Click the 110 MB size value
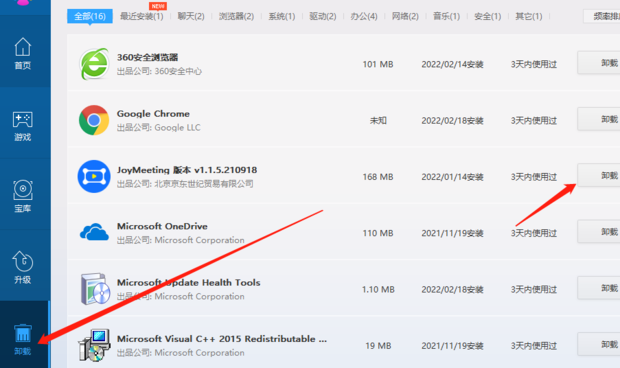The width and height of the screenshot is (620, 368). tap(378, 233)
